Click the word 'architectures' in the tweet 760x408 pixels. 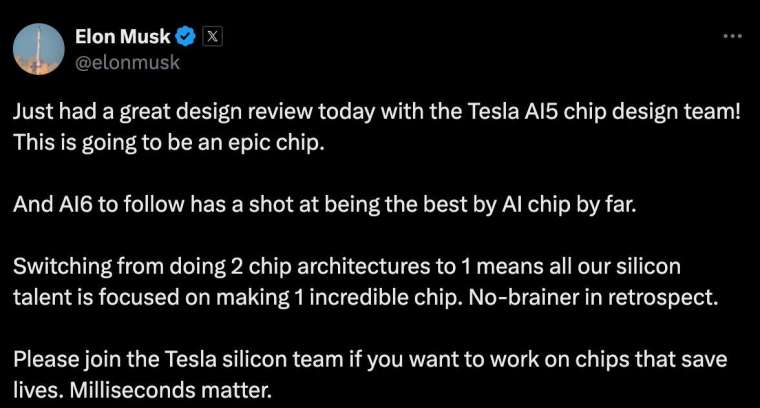[363, 267]
